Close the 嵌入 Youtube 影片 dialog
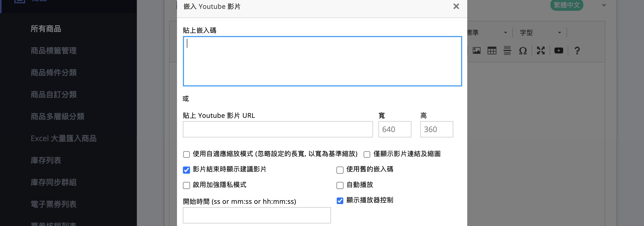 coord(456,6)
